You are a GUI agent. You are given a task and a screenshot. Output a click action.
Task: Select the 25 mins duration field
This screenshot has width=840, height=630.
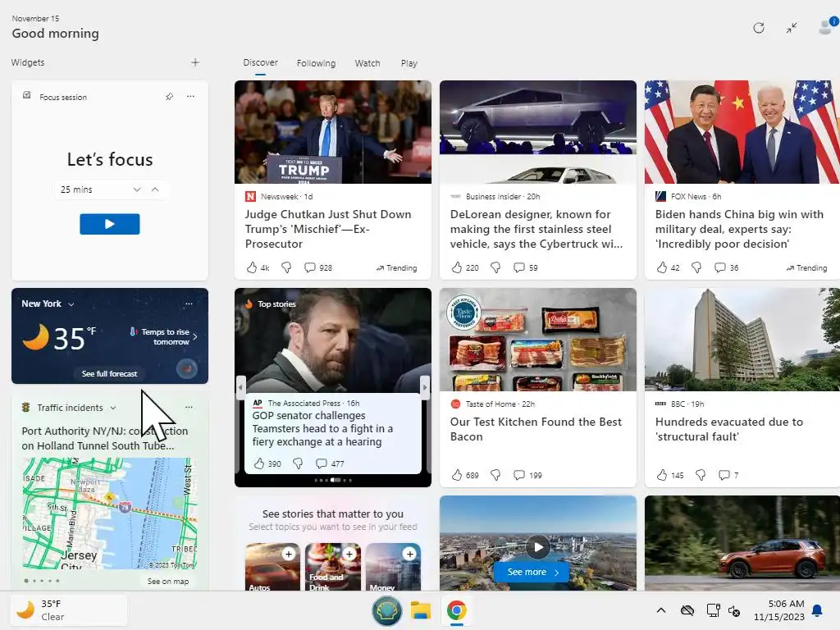point(111,189)
